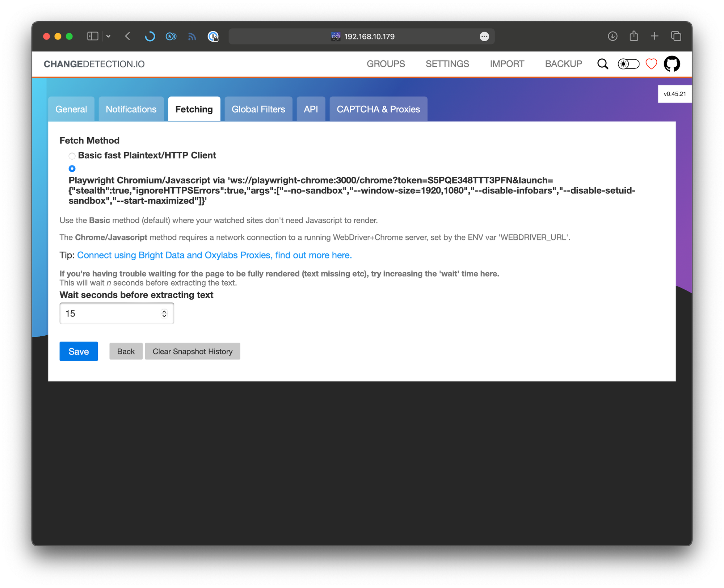
Task: Click the CHANGEDETECTION.IO logo
Action: (x=94, y=64)
